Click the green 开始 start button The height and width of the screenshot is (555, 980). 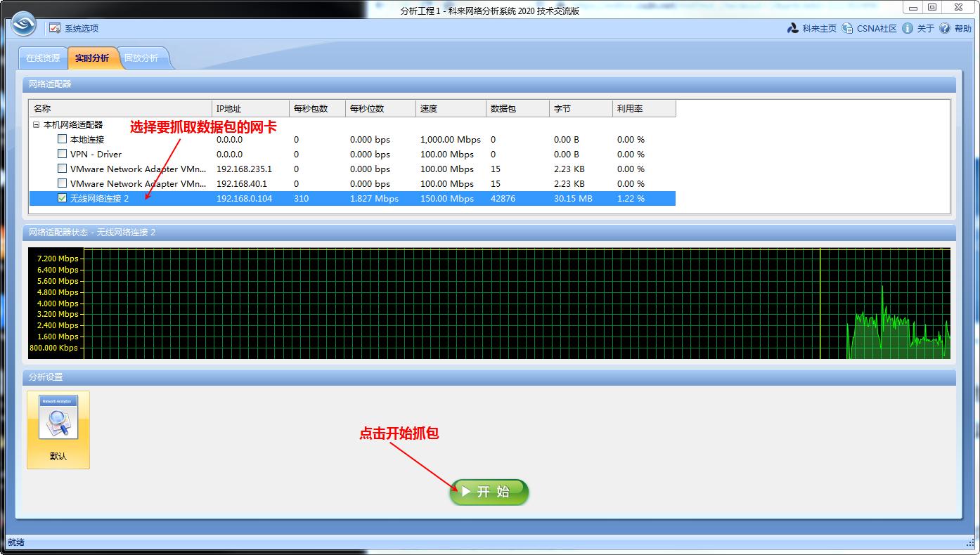(x=489, y=492)
